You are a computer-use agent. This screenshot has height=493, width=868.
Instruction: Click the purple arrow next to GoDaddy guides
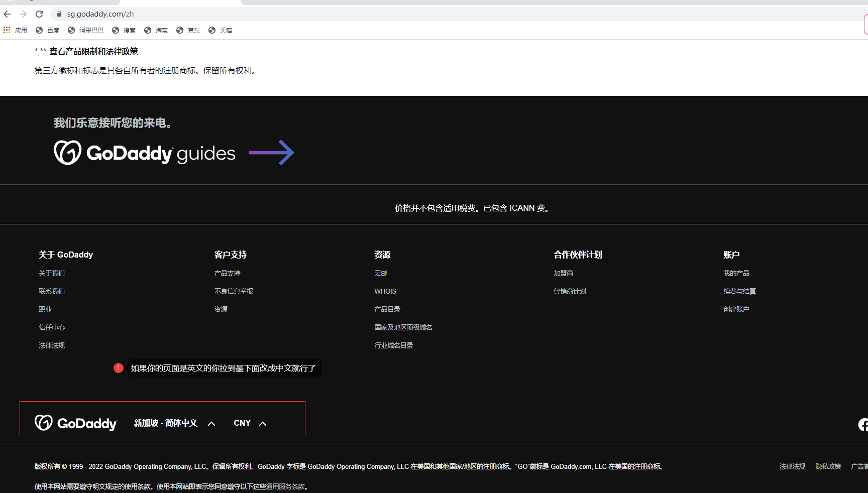point(271,153)
